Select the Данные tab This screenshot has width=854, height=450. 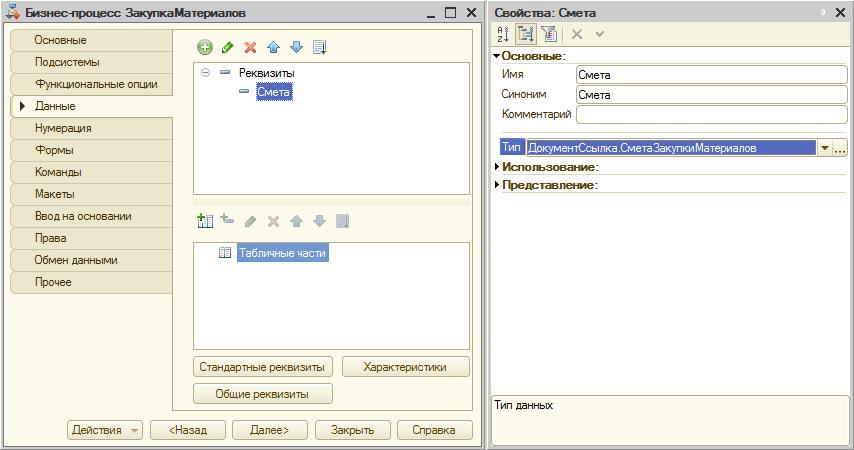click(92, 106)
